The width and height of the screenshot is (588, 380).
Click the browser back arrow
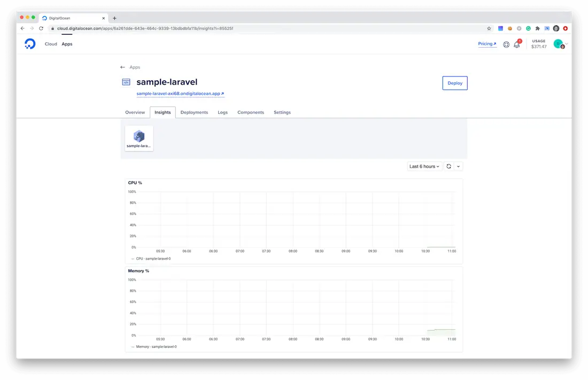[x=22, y=28]
